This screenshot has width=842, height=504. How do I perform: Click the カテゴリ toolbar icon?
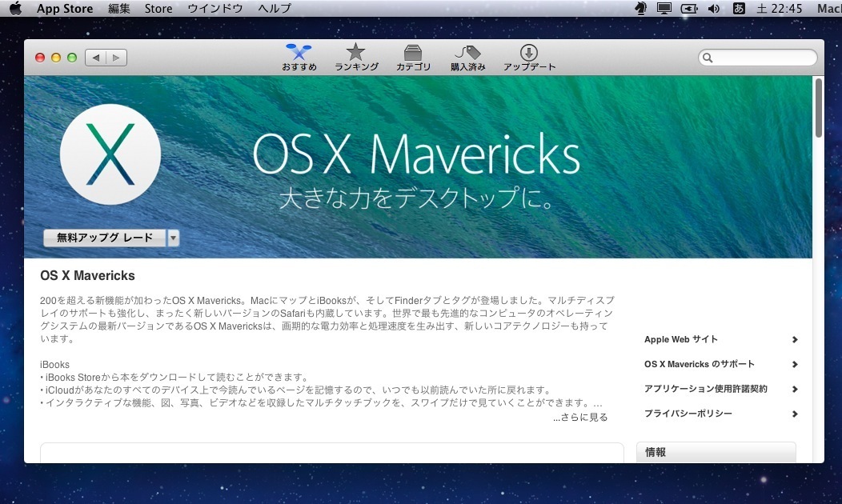tap(413, 50)
